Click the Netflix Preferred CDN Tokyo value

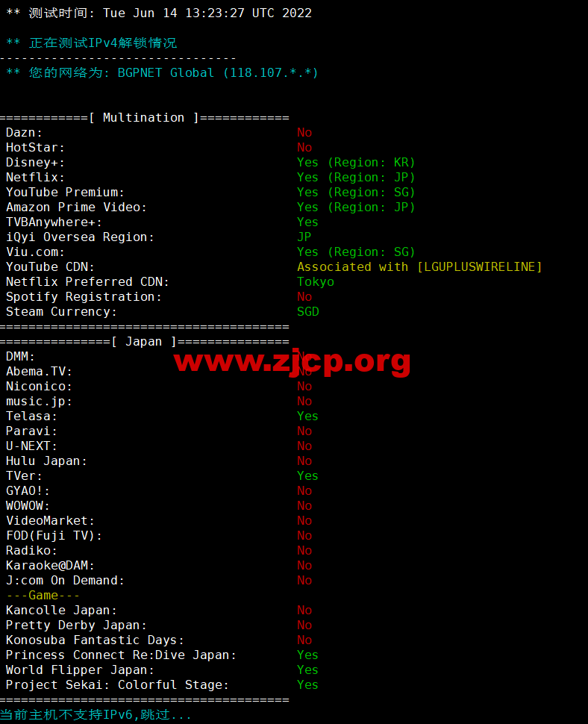pos(315,281)
